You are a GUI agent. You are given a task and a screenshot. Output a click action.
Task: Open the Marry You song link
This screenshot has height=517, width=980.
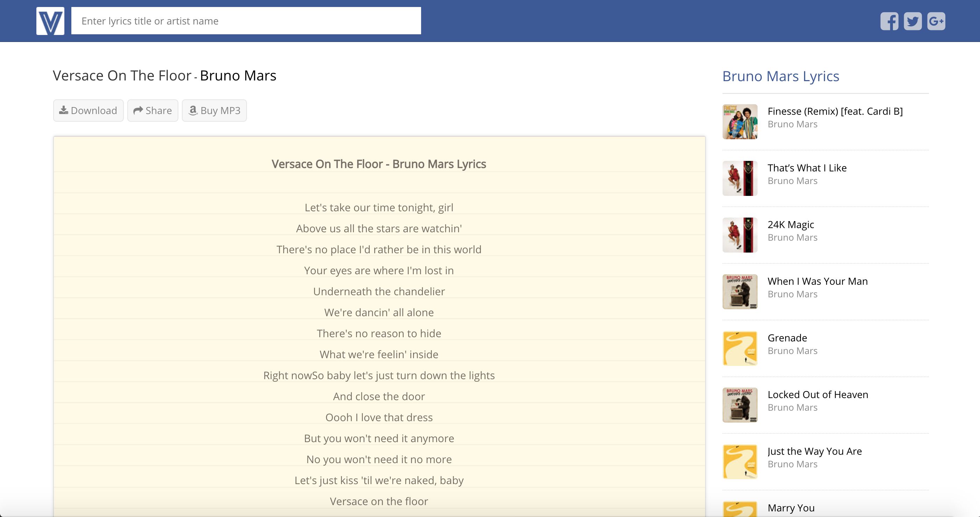pyautogui.click(x=791, y=508)
